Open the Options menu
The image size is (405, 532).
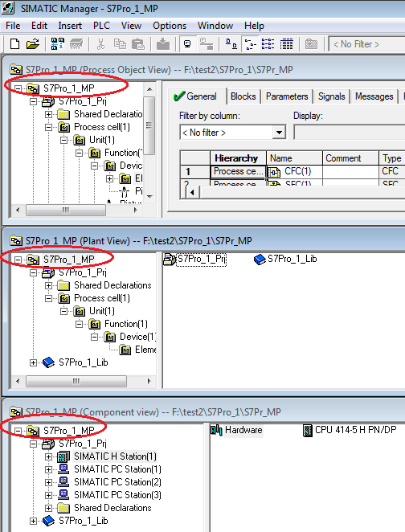coord(170,26)
